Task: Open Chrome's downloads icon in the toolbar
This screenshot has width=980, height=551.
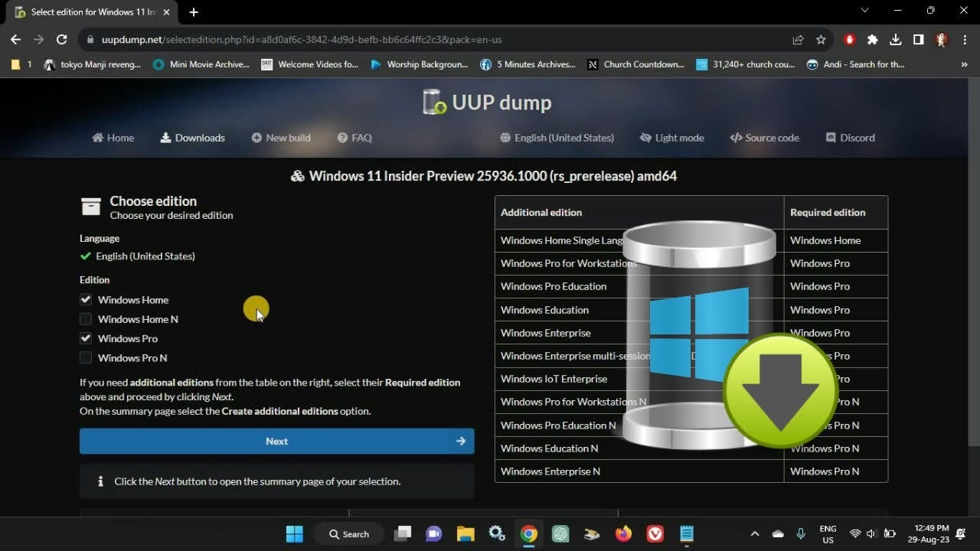Action: 895,39
